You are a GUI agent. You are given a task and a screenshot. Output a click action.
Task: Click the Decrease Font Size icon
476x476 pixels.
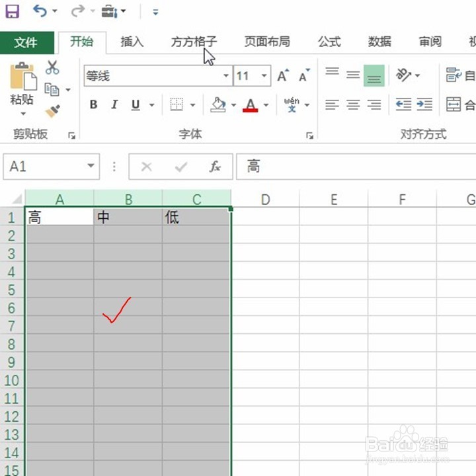304,75
